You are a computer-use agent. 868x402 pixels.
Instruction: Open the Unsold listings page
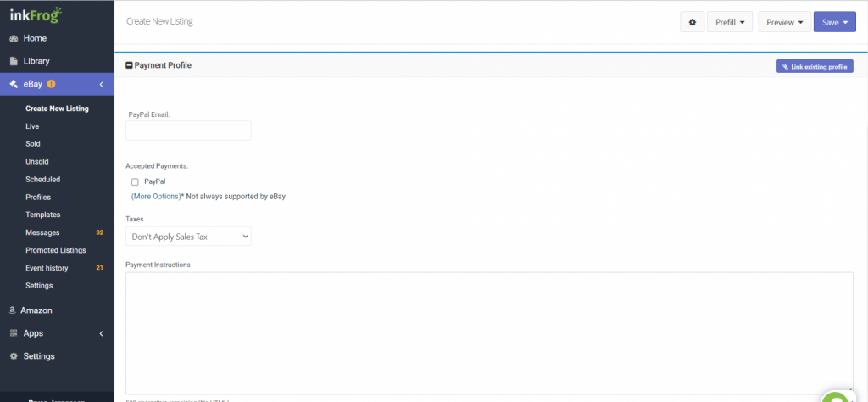pyautogui.click(x=37, y=162)
